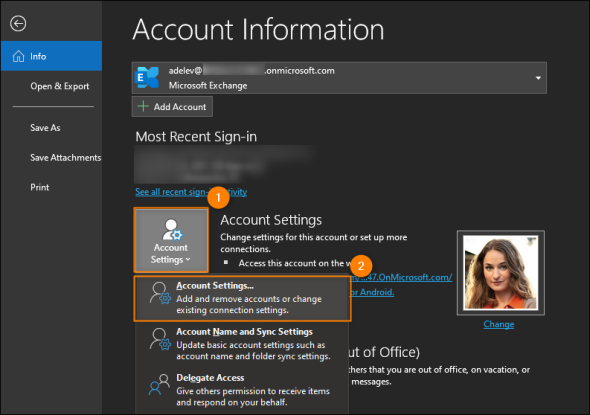
Task: Expand the account selector dropdown arrow
Action: 538,78
